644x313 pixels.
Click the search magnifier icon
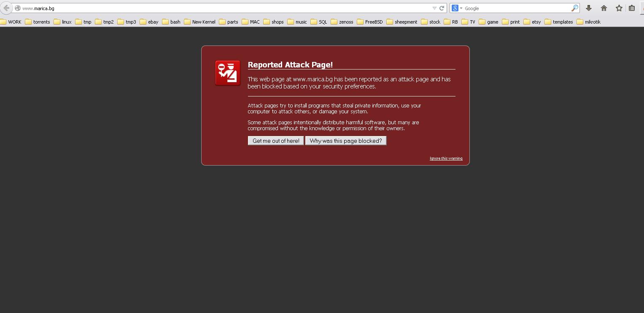(574, 8)
